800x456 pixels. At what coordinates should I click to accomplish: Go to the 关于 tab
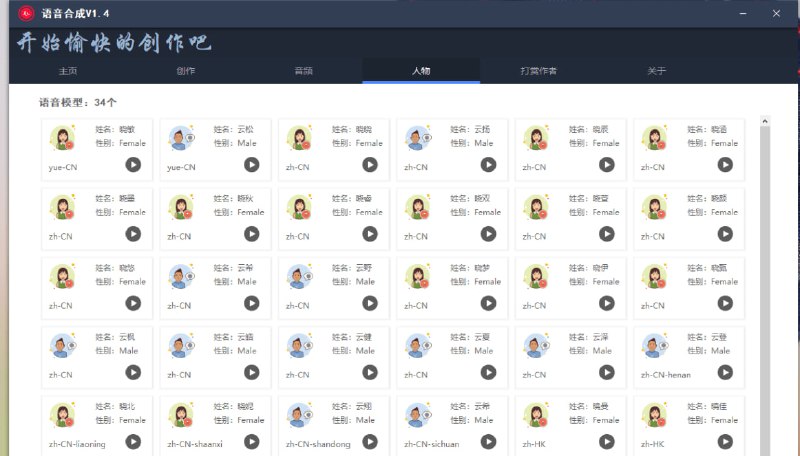[656, 71]
